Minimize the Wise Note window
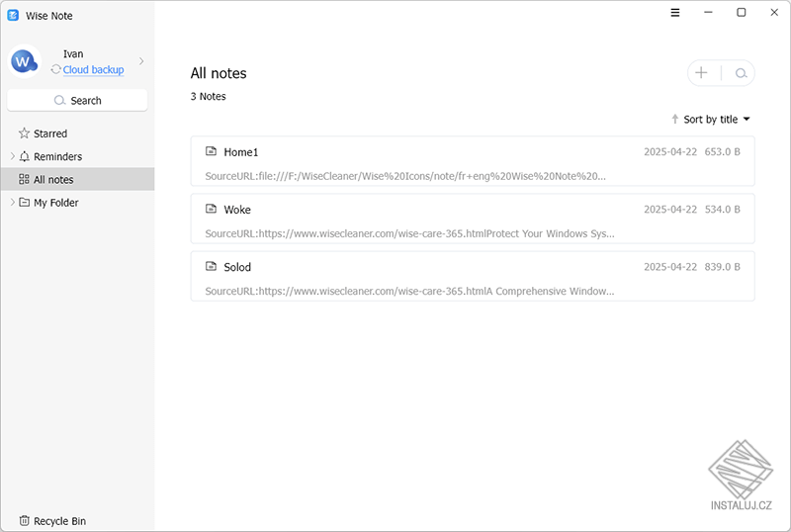Screen dimensions: 791x532 pos(708,12)
